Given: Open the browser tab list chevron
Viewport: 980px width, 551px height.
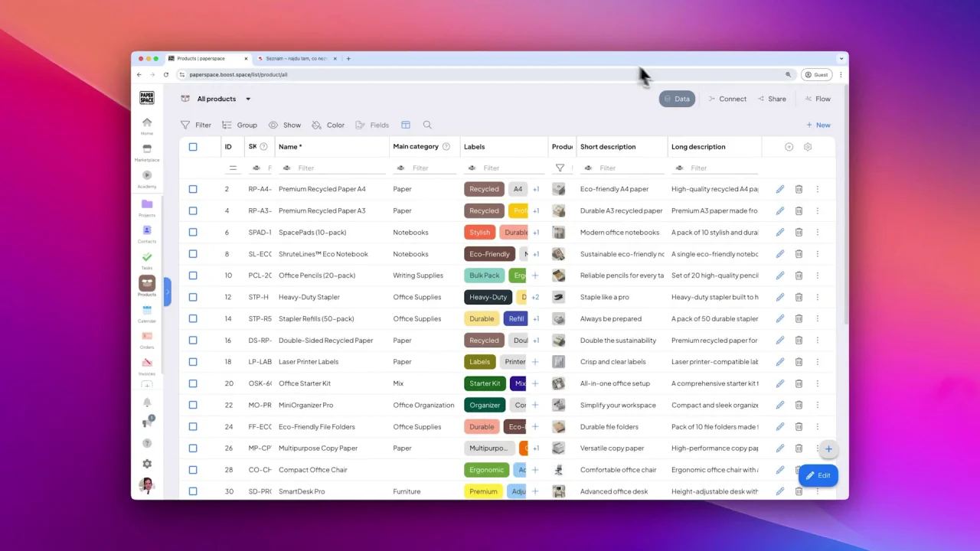Looking at the screenshot, I should click(x=841, y=58).
